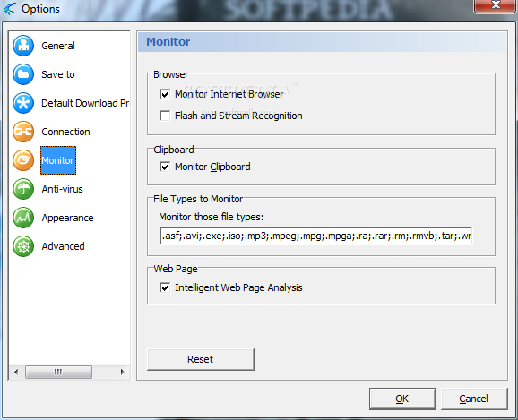
Task: Toggle the Monitor Clipboard checkbox
Action: 165,167
